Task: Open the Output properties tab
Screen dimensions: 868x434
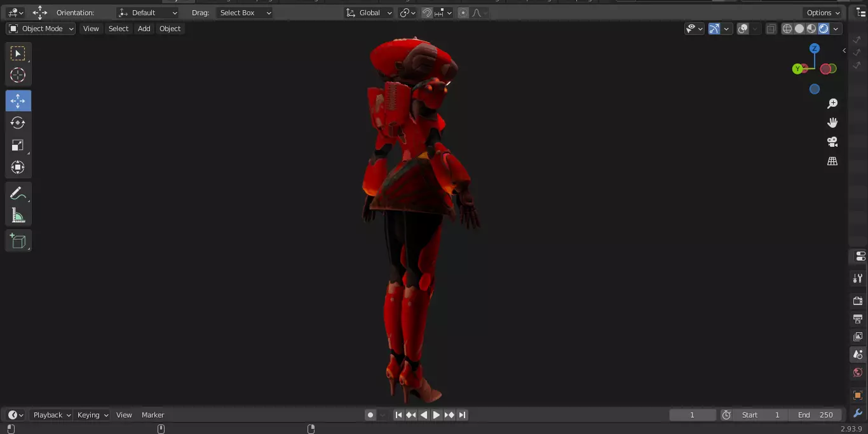Action: [858, 318]
